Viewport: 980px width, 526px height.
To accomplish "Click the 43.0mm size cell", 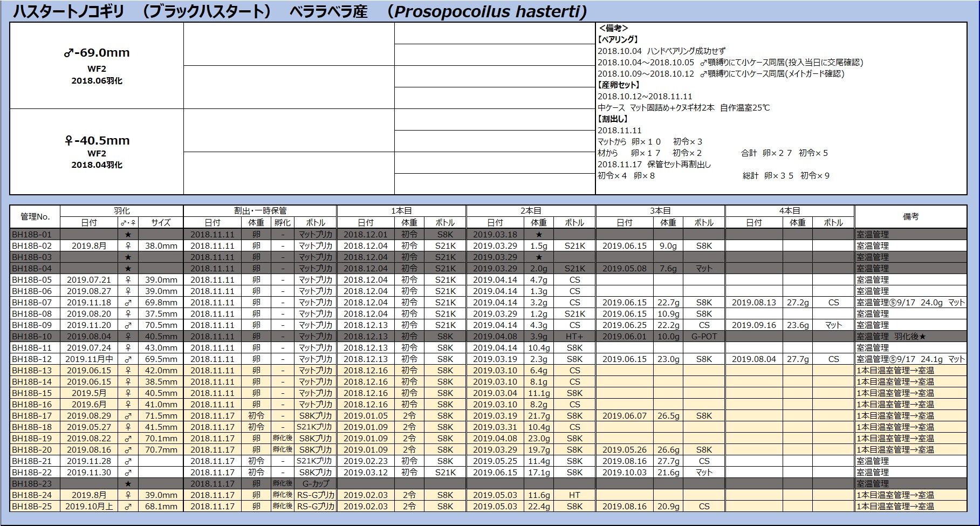I will [161, 347].
